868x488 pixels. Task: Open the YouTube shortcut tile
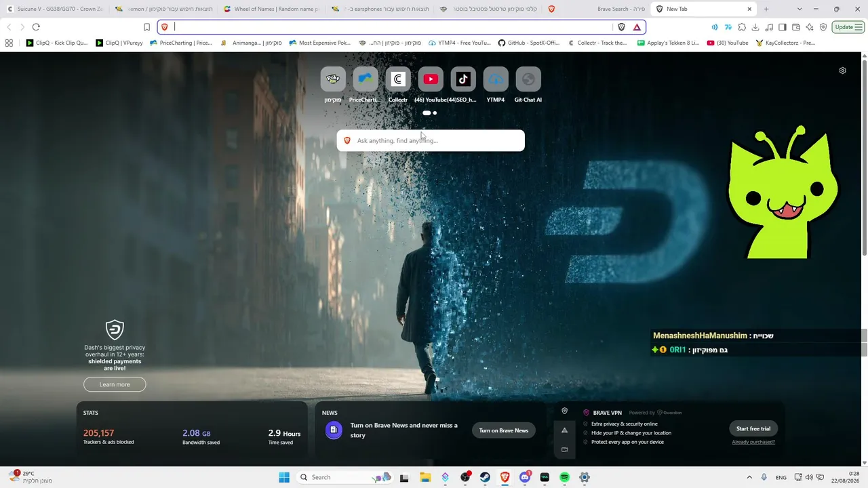(430, 79)
